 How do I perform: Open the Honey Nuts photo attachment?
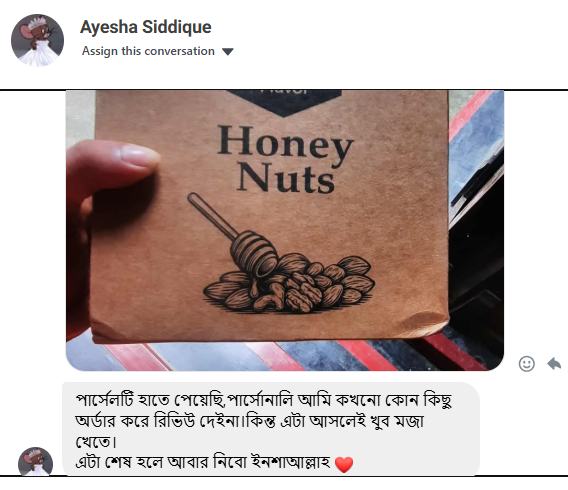point(285,230)
